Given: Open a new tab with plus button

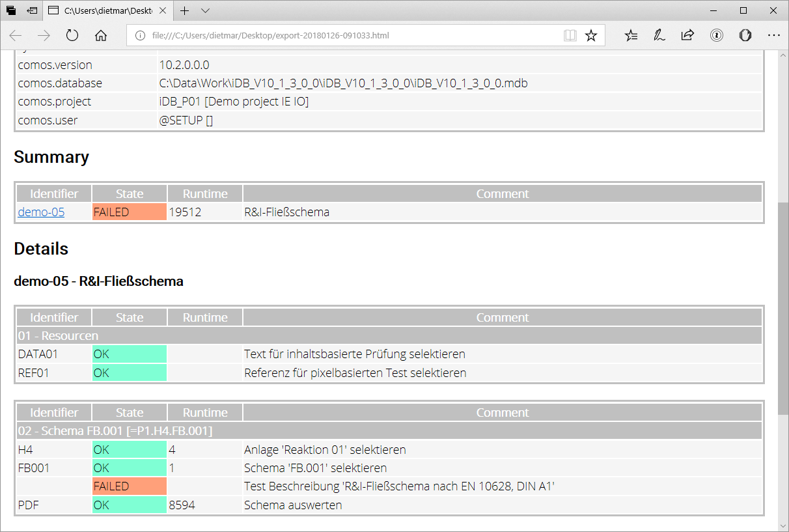Looking at the screenshot, I should [185, 10].
